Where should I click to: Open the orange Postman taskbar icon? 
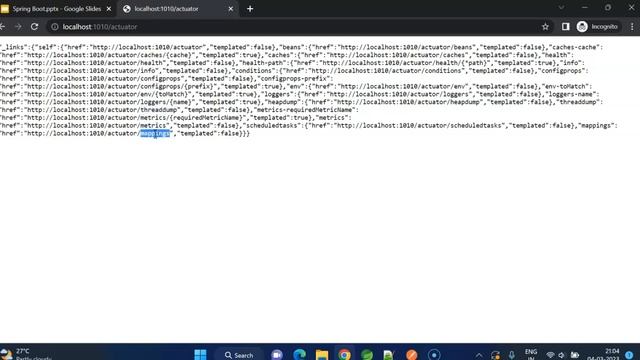point(411,355)
